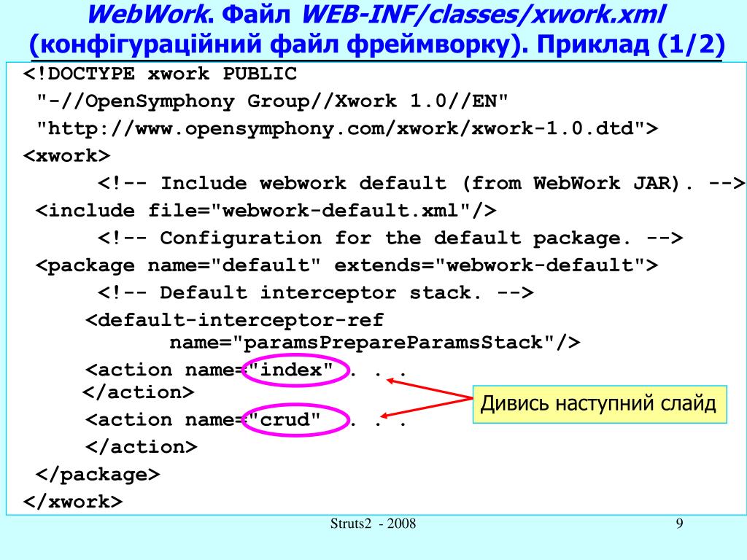Click the 'name="paramsPrepareParamsStack"/>' line

(375, 343)
